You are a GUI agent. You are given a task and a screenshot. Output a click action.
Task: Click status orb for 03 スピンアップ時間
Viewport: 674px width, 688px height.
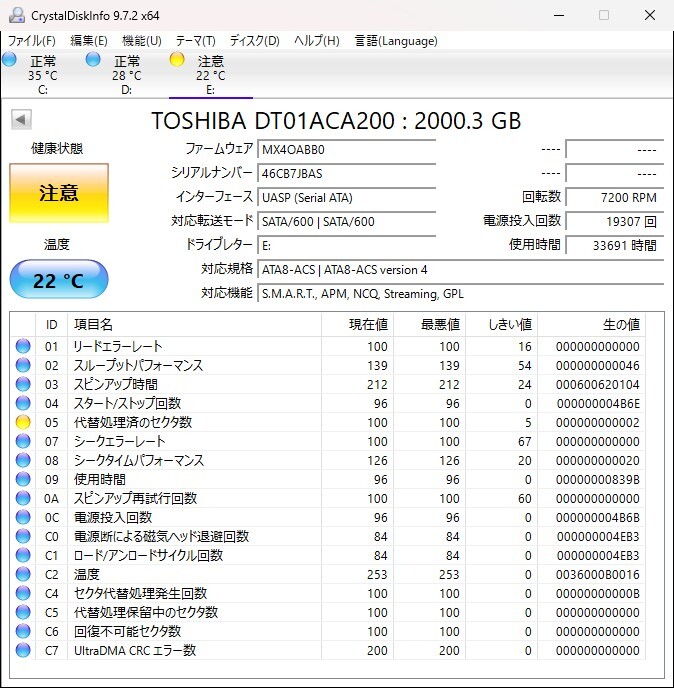click(23, 384)
